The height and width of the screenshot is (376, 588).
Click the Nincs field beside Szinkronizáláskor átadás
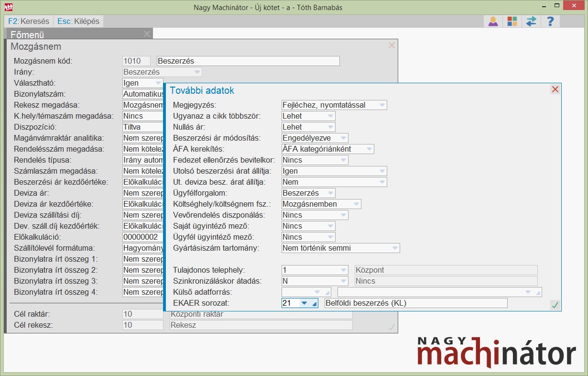pos(446,281)
